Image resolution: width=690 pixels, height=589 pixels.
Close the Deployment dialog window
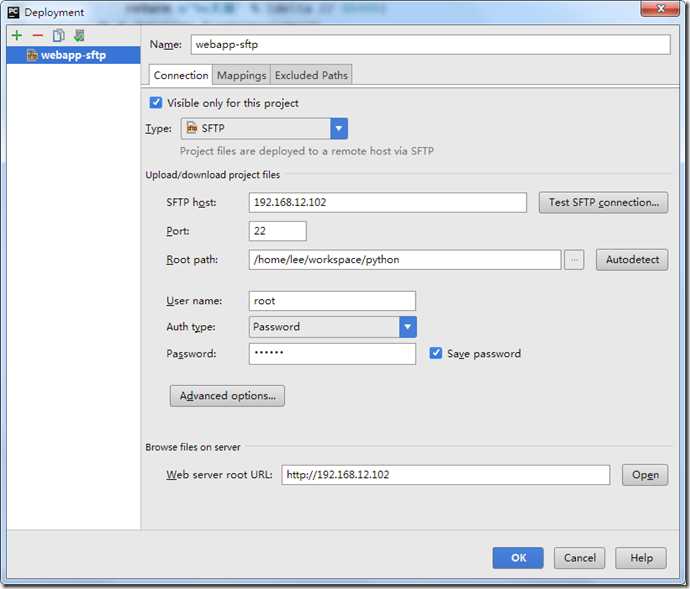point(660,9)
